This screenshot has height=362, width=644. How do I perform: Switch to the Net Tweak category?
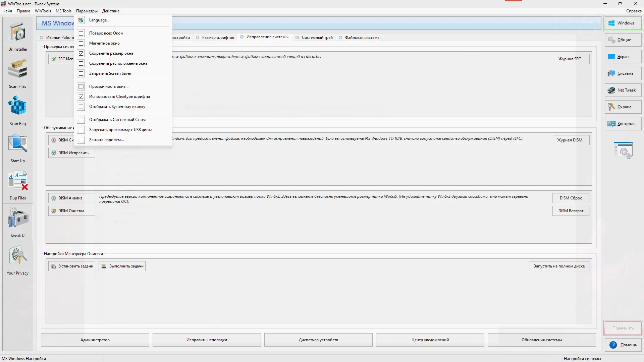[623, 90]
